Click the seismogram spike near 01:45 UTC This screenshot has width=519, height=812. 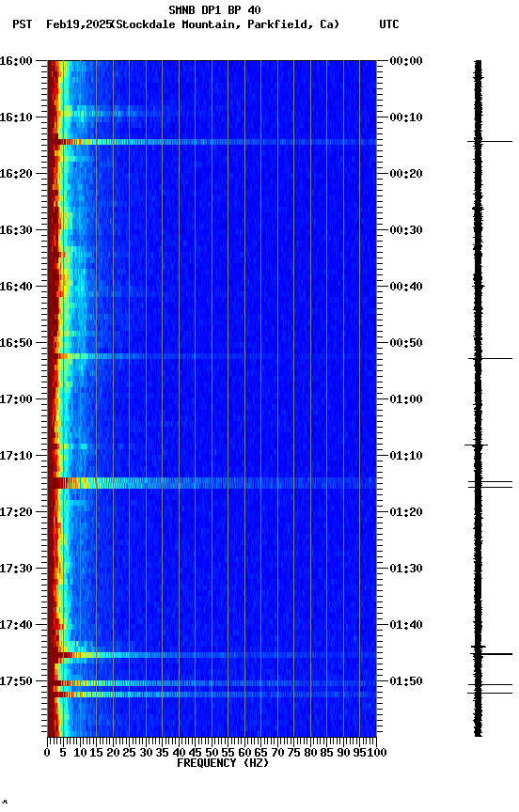pyautogui.click(x=491, y=654)
